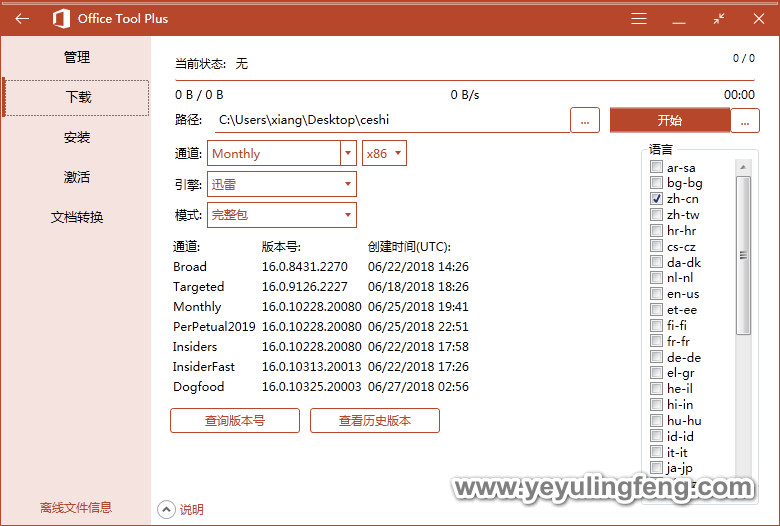Image resolution: width=780 pixels, height=526 pixels.
Task: Select Broad version 16.0.8431.2270
Action: 304,267
